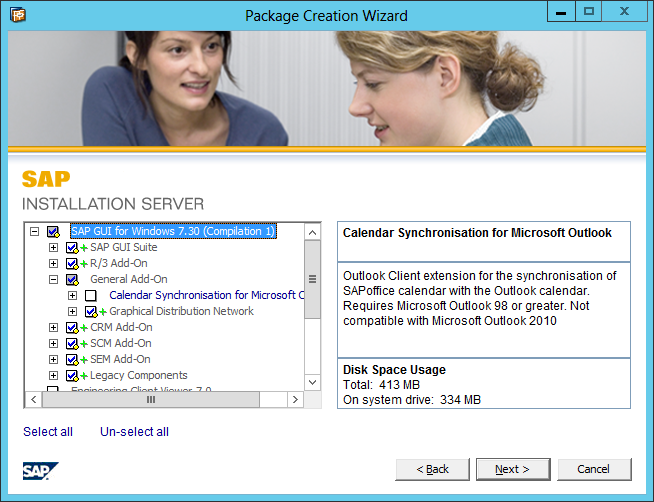The width and height of the screenshot is (654, 502).
Task: Click the green plus icon beside R/3 Add-On
Action: [84, 264]
